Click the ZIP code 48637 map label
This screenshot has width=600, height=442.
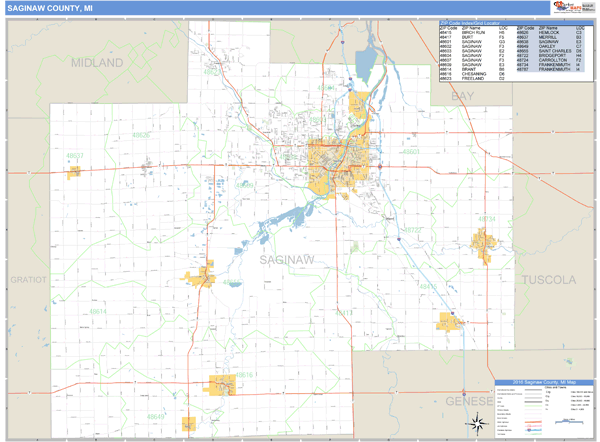pos(76,155)
